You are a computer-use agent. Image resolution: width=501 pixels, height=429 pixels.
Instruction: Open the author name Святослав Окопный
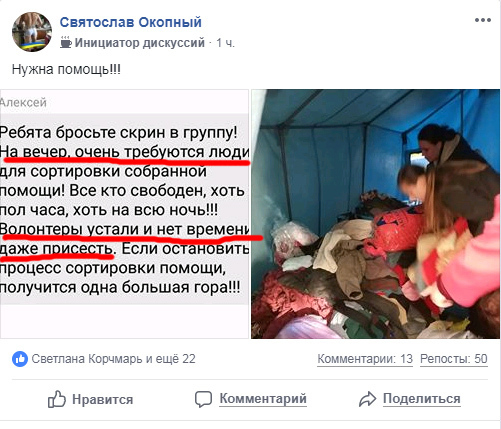pos(131,22)
